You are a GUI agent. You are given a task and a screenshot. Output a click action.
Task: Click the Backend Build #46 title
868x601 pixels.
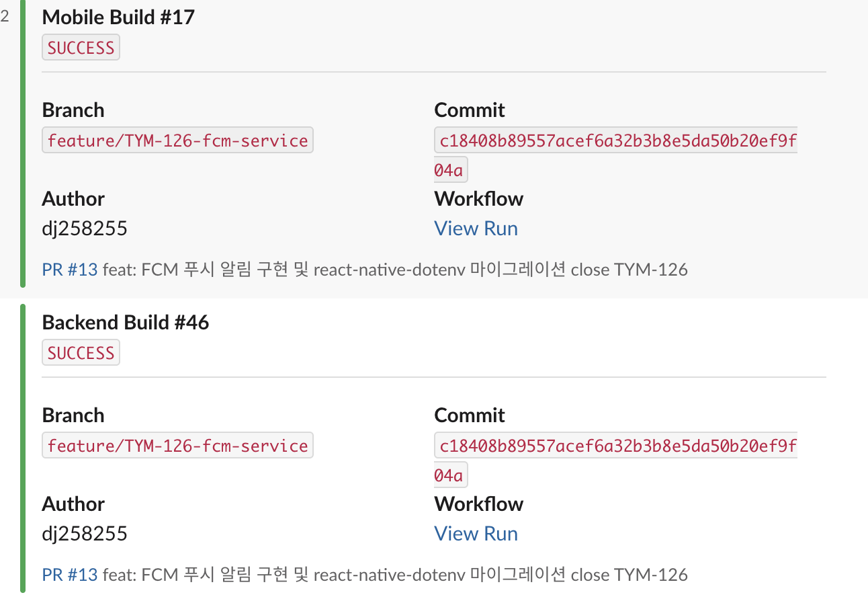click(126, 323)
